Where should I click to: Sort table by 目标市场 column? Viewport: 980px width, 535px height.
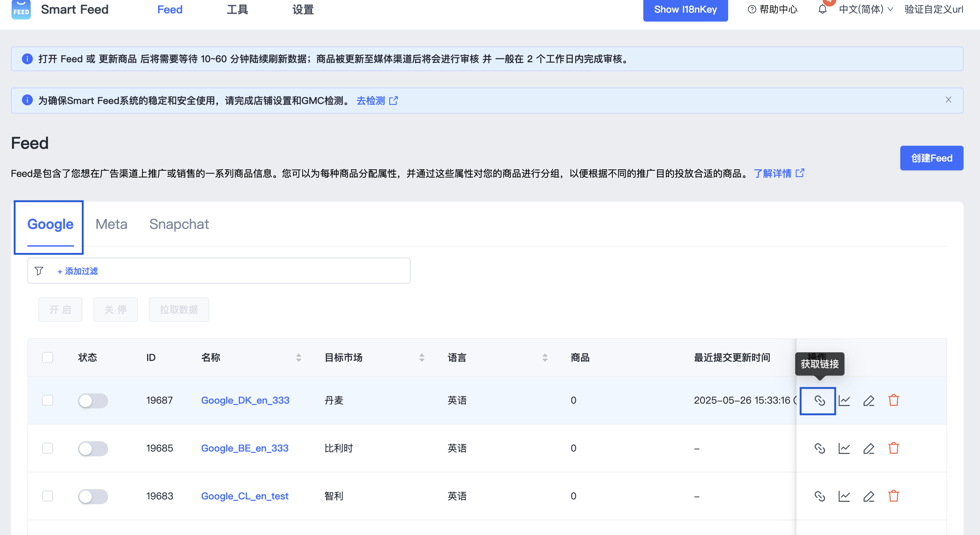coord(422,357)
